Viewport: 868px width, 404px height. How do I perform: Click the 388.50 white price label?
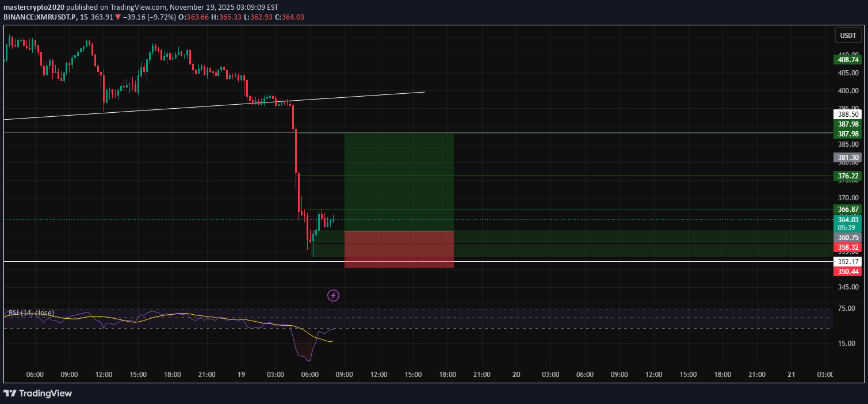(x=848, y=115)
